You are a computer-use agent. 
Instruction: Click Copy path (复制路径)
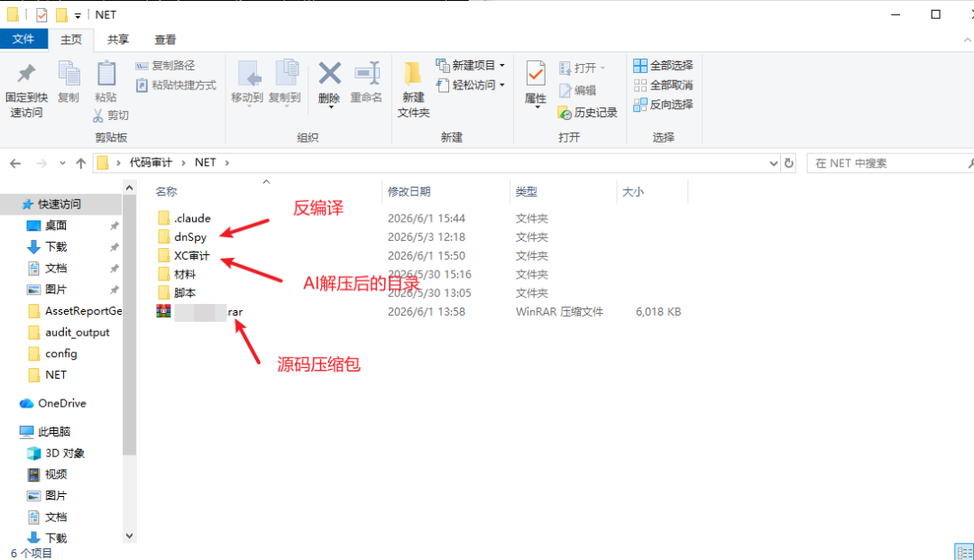(x=165, y=66)
